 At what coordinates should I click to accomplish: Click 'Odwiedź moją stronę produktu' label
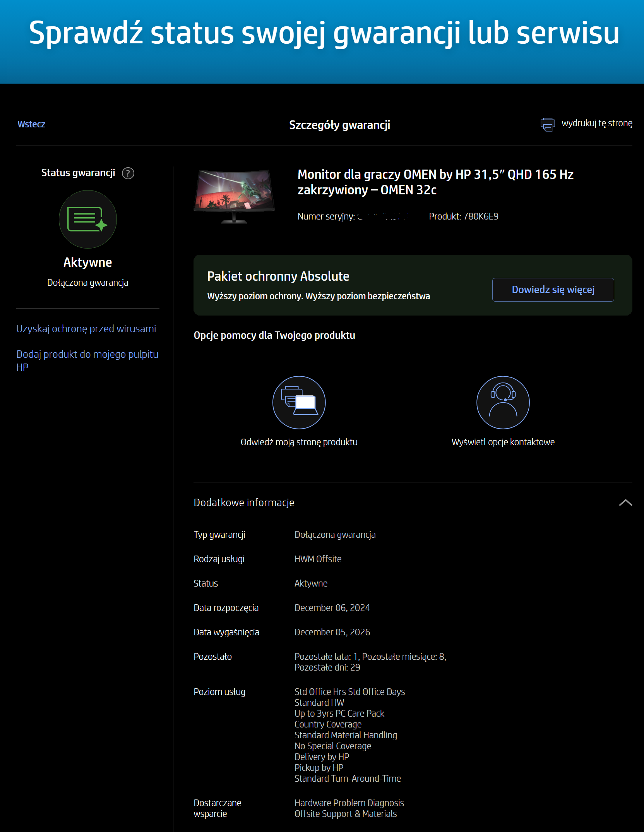coord(299,442)
